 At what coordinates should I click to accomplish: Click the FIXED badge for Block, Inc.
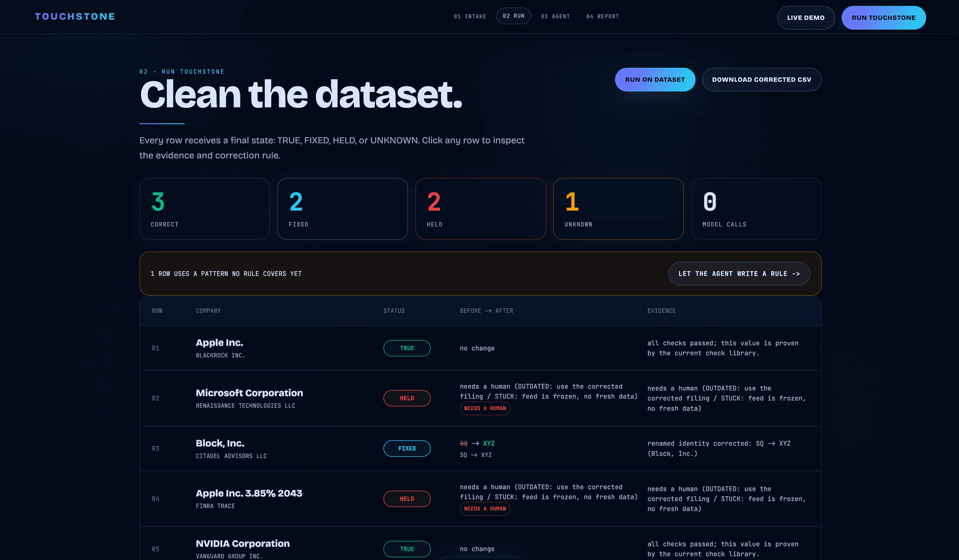[x=407, y=449]
